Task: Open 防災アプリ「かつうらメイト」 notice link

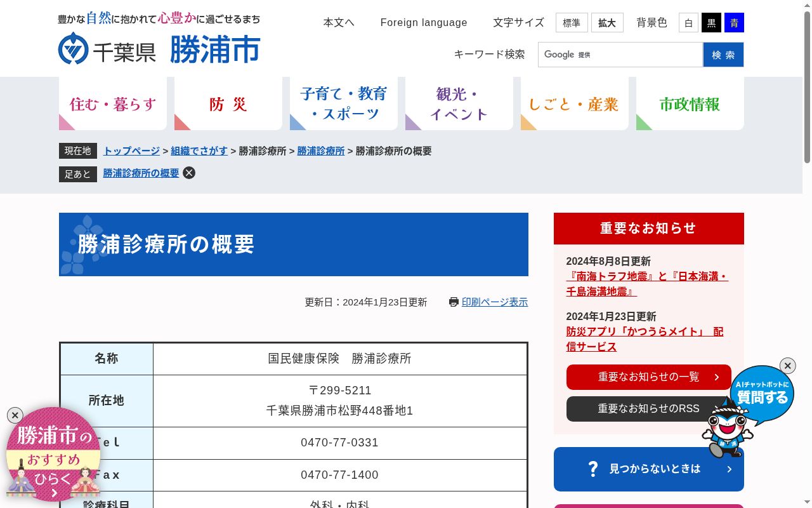Action: 645,340
